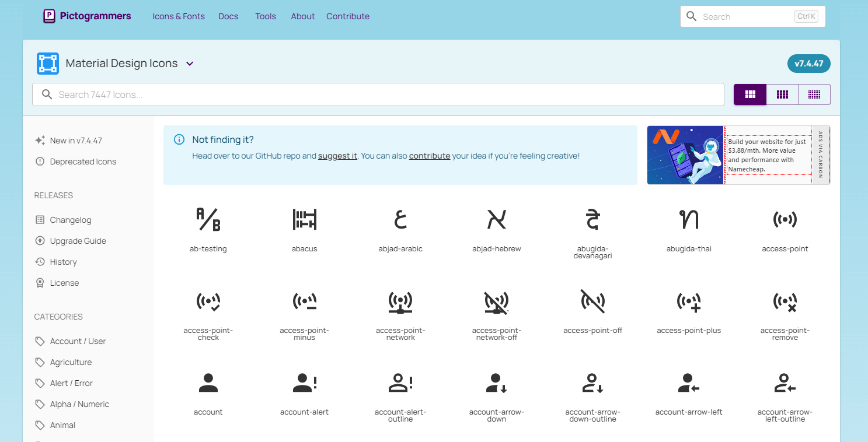The image size is (868, 442).
Task: Select the access-point icon
Action: pyautogui.click(x=785, y=219)
